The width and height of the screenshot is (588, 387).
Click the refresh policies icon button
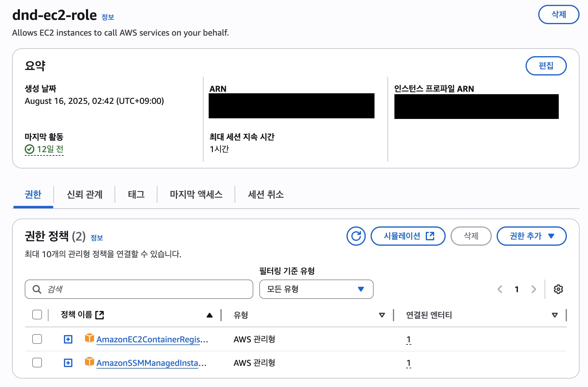[356, 236]
